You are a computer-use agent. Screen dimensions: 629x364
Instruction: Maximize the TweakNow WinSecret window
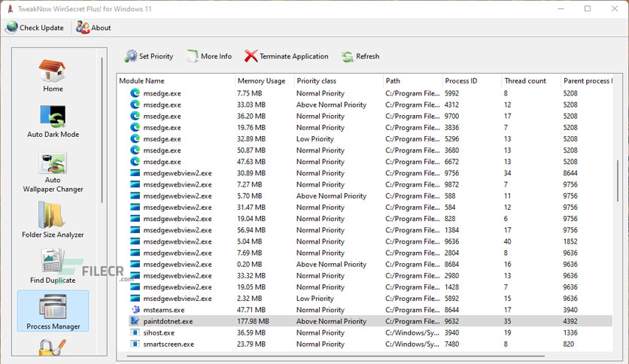point(588,8)
